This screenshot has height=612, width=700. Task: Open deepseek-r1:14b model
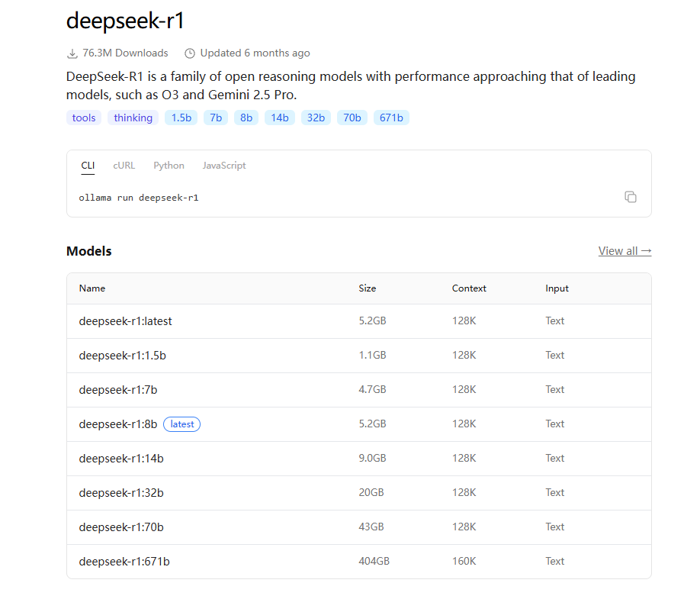pos(121,459)
